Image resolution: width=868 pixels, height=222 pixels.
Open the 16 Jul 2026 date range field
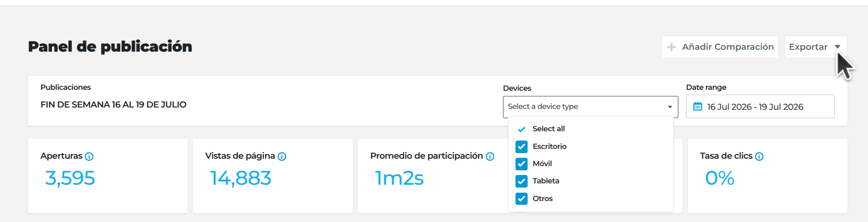coord(760,107)
